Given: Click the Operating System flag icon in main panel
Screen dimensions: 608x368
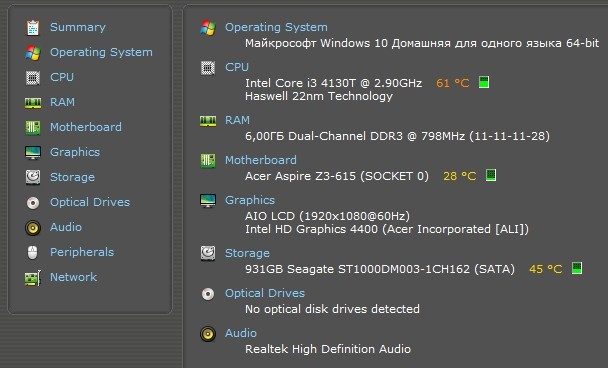Looking at the screenshot, I should [x=208, y=28].
